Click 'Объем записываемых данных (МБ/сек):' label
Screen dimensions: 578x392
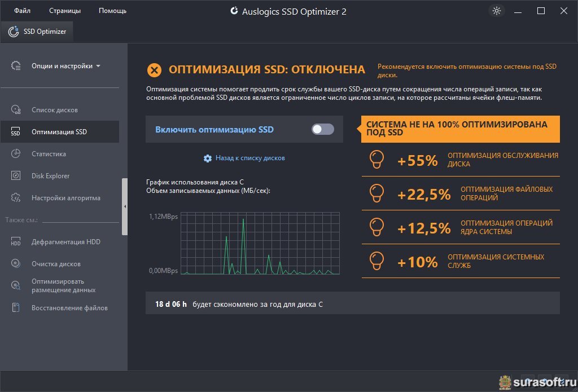coord(208,191)
